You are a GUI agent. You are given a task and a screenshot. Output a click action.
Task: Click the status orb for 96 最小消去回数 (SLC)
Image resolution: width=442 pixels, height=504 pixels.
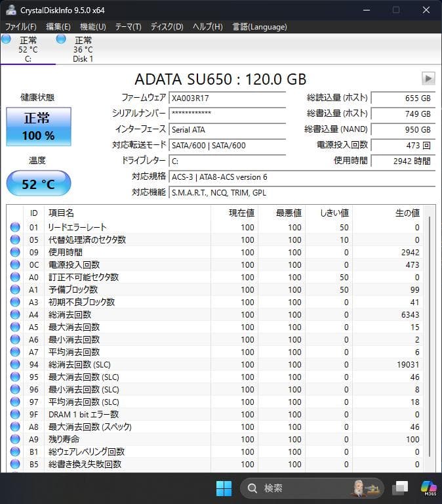point(15,389)
